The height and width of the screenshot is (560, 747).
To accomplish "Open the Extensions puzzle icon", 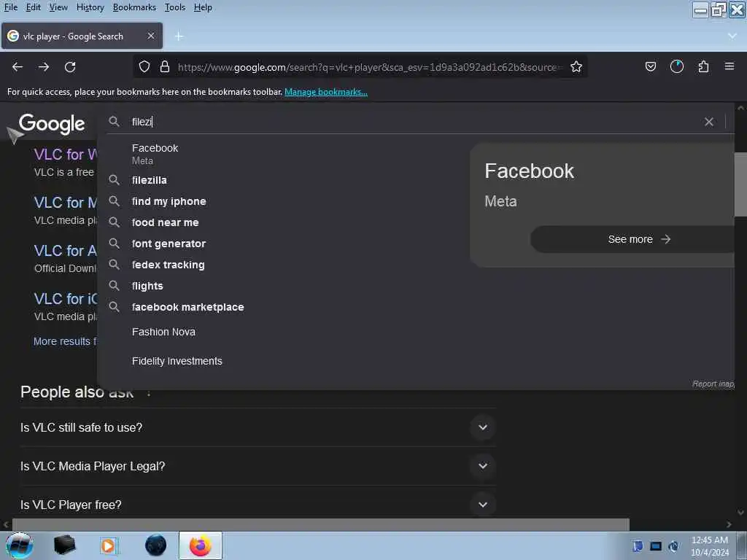I will [x=703, y=66].
